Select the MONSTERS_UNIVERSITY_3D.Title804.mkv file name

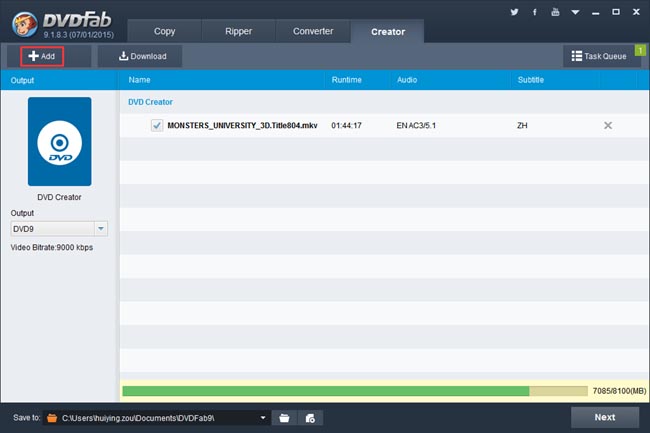(x=243, y=126)
